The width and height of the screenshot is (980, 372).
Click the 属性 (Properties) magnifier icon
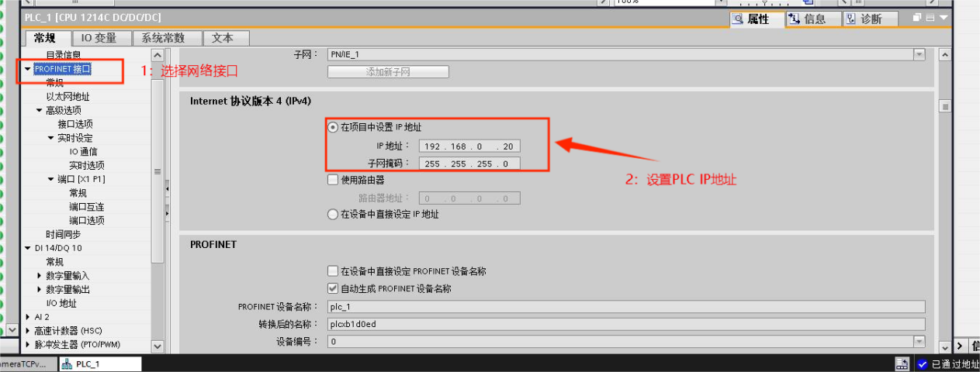tap(738, 19)
